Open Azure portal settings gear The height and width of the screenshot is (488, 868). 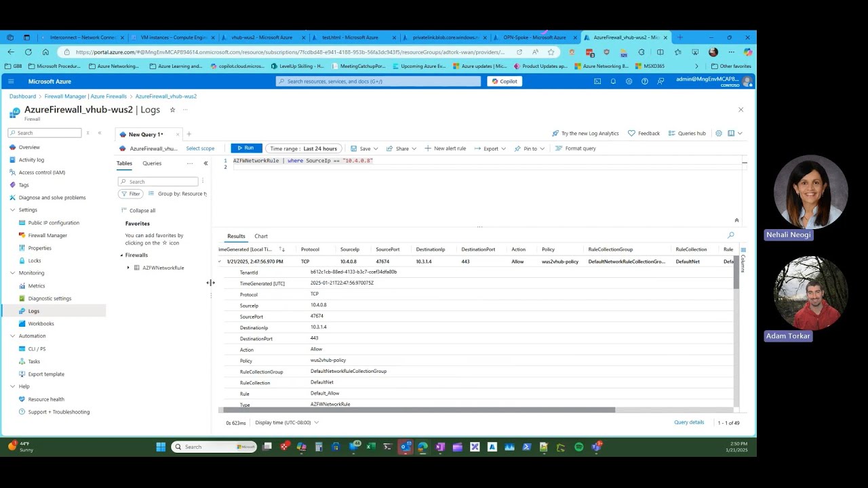pos(629,81)
